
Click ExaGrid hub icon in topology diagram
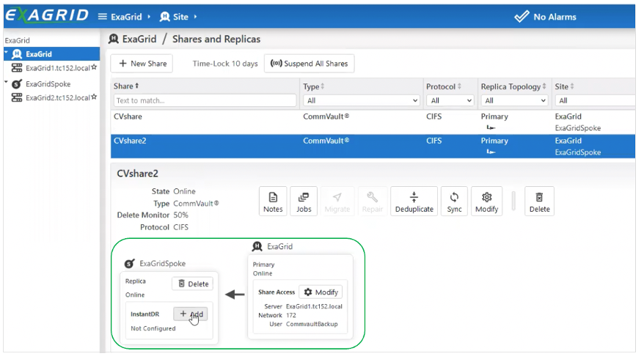[x=257, y=246]
